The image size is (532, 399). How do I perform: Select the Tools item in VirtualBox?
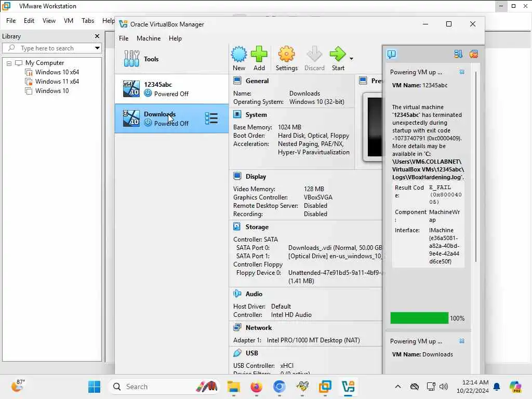pyautogui.click(x=171, y=59)
